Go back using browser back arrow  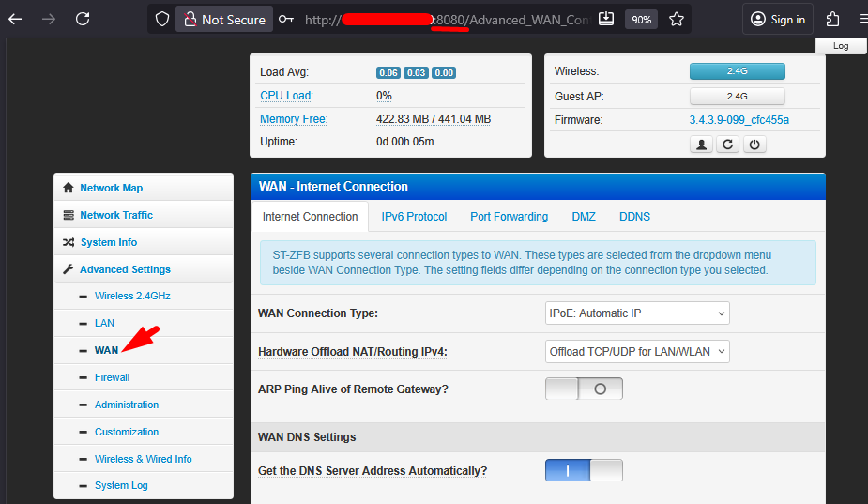(x=15, y=19)
